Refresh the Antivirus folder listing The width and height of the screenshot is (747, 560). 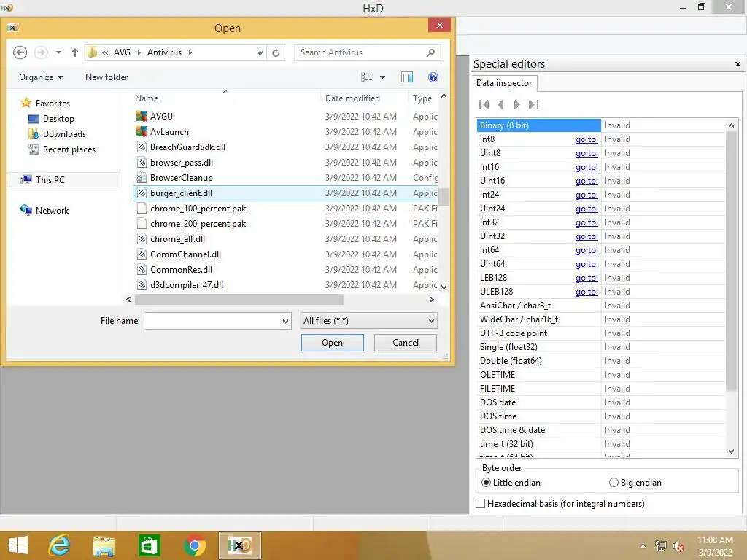pyautogui.click(x=276, y=52)
